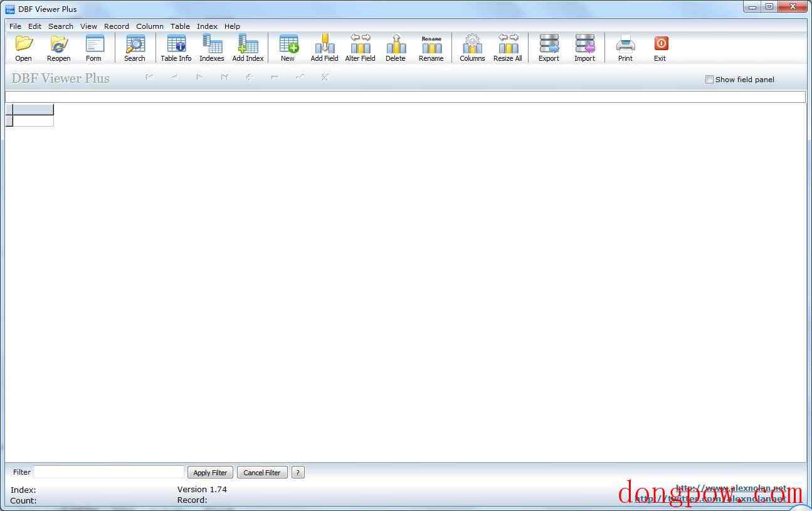
Task: Enable the Show field panel checkbox
Action: (709, 80)
